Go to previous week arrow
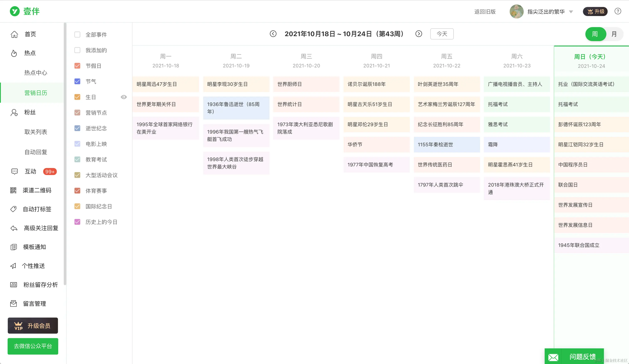This screenshot has width=629, height=364. (273, 34)
